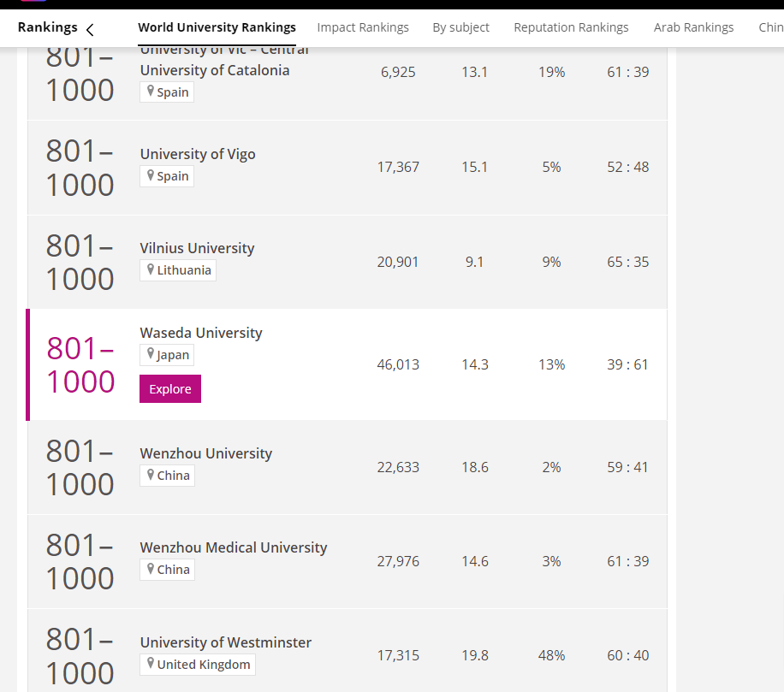Select Waseda rank 801–1000 in pink
Image resolution: width=784 pixels, height=692 pixels.
point(80,365)
